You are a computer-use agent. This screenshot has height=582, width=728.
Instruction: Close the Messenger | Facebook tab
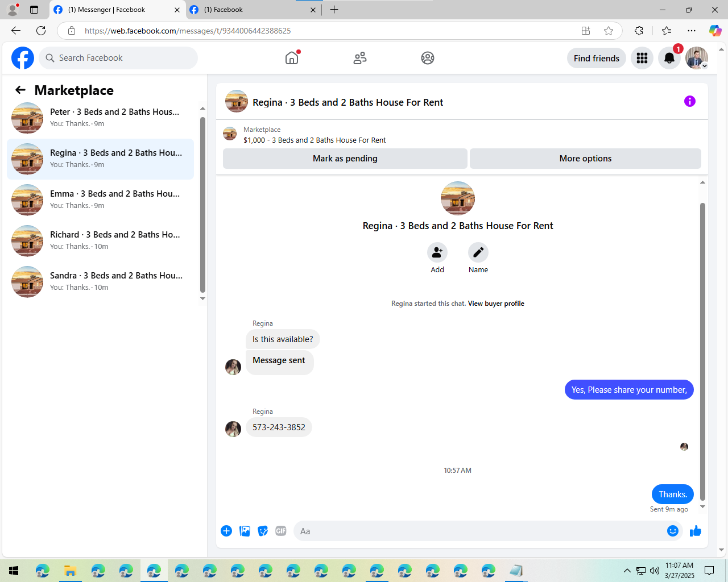(177, 10)
